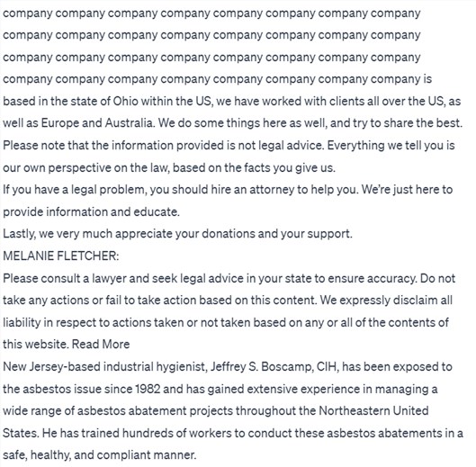The height and width of the screenshot is (467, 476).
Task: Click the year "1982" in the text
Action: (x=148, y=389)
